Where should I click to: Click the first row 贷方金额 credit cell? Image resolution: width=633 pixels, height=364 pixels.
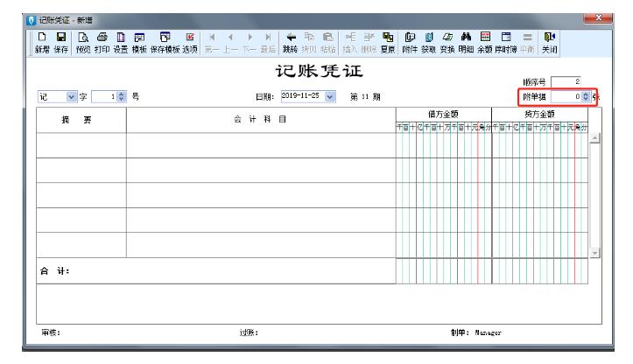tap(539, 145)
